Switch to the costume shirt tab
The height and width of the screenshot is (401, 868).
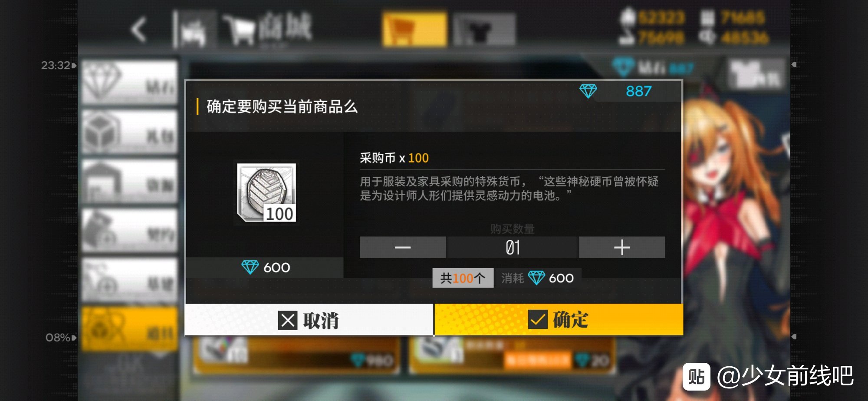(x=484, y=29)
